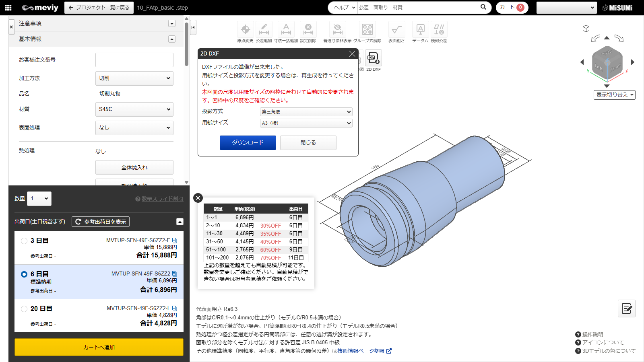The width and height of the screenshot is (644, 362).
Task: Select the 3 日目 delivery option
Action: tap(24, 241)
